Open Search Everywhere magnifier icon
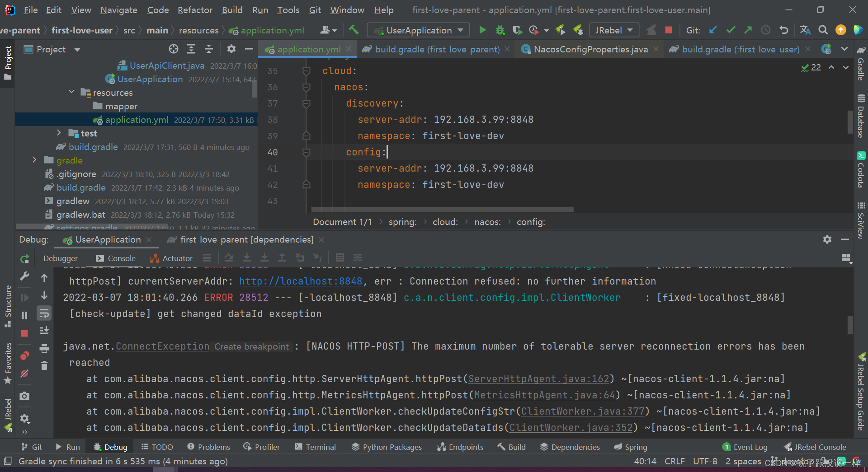 pyautogui.click(x=823, y=30)
